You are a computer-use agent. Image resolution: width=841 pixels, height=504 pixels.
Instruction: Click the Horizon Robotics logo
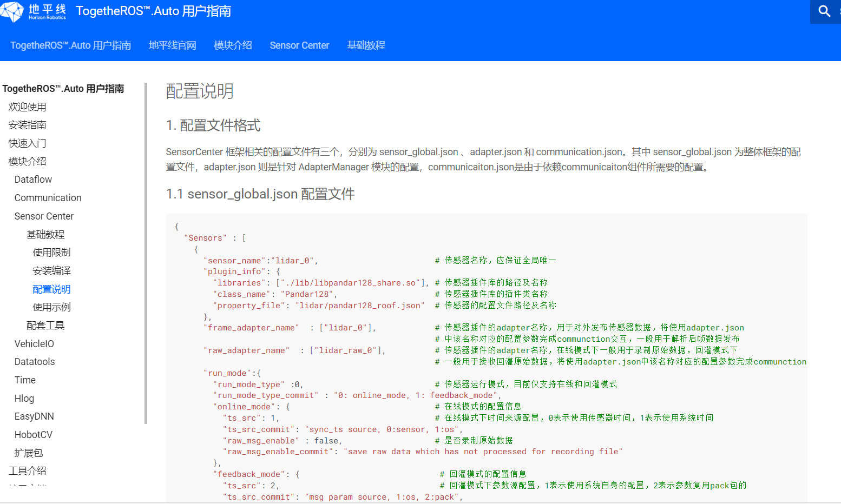tap(34, 11)
